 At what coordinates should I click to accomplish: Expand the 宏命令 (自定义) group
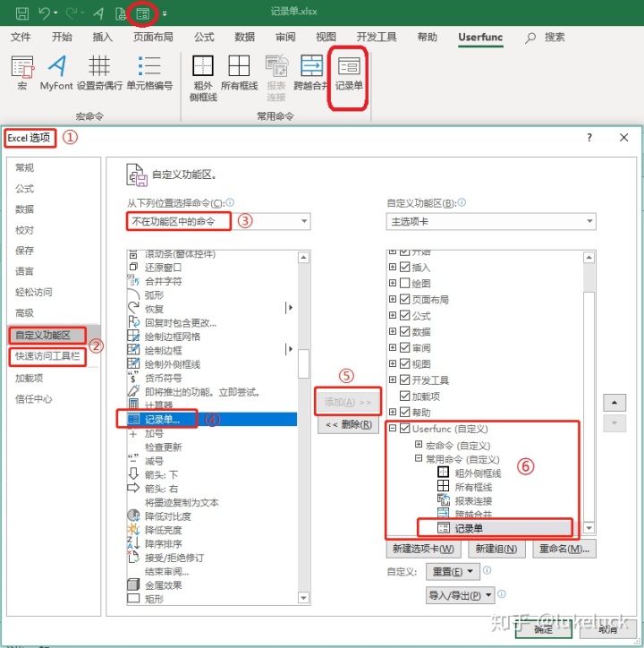[x=419, y=444]
